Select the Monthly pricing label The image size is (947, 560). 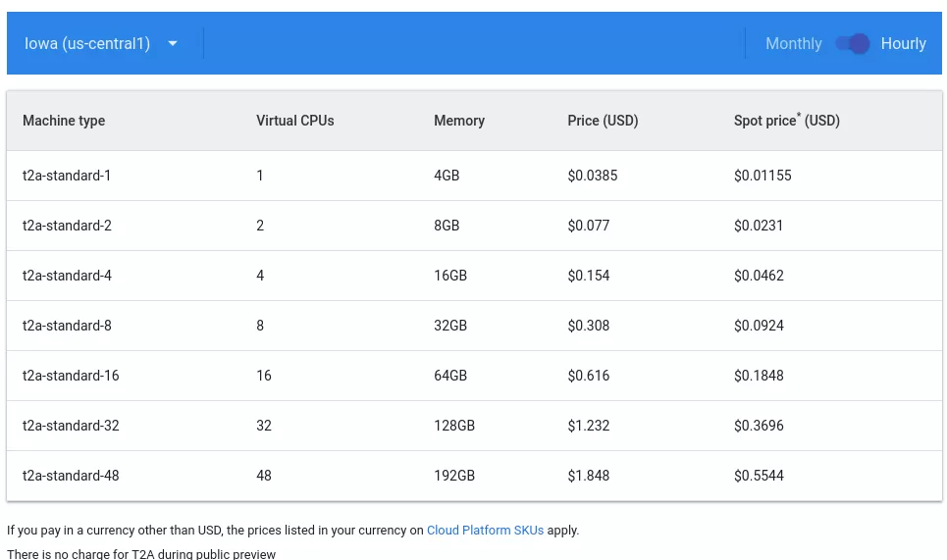pyautogui.click(x=794, y=43)
